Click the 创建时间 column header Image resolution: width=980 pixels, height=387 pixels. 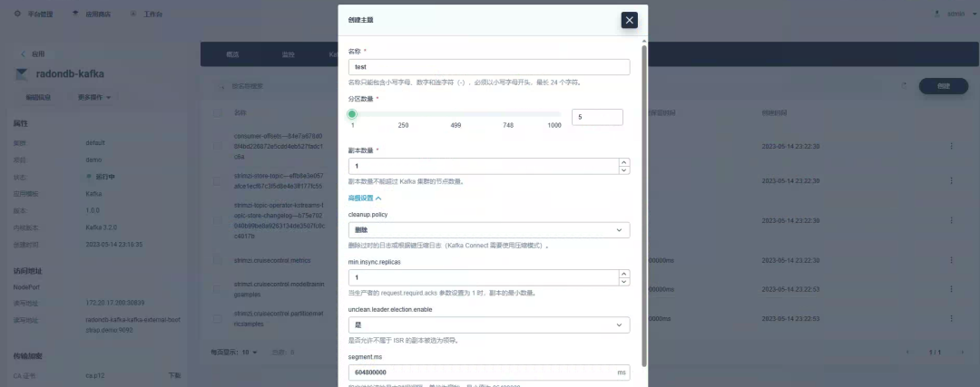(774, 113)
